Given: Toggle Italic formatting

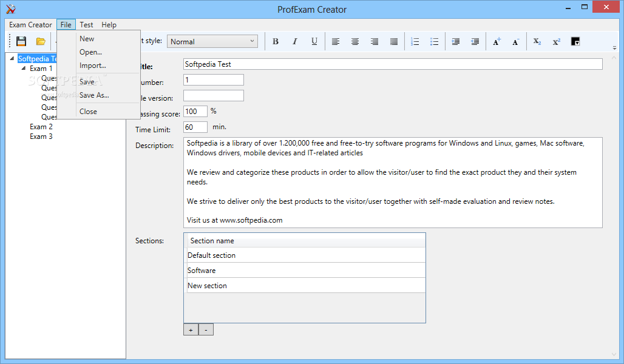Looking at the screenshot, I should 295,41.
